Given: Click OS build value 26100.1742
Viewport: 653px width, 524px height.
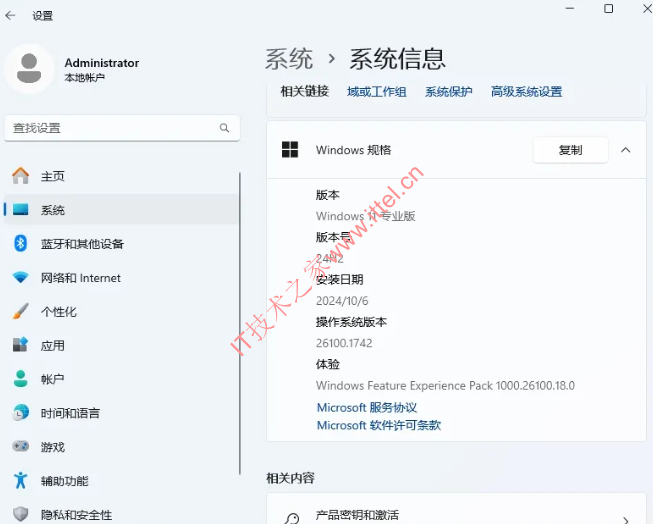Looking at the screenshot, I should tap(344, 343).
